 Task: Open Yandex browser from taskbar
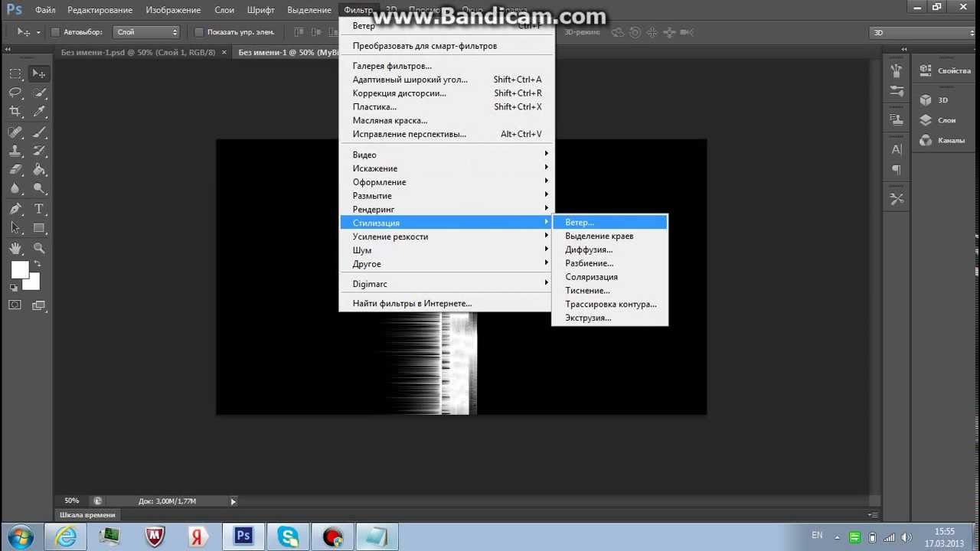[x=199, y=536]
